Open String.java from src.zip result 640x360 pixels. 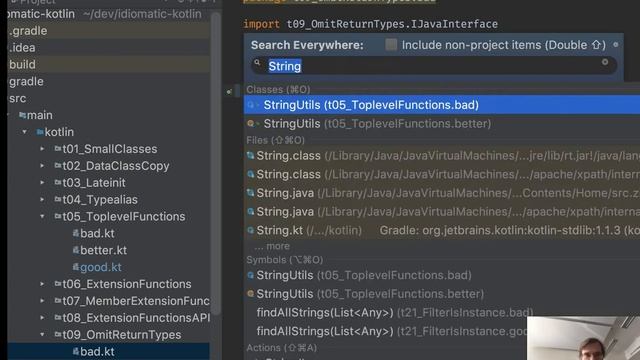[x=442, y=193]
